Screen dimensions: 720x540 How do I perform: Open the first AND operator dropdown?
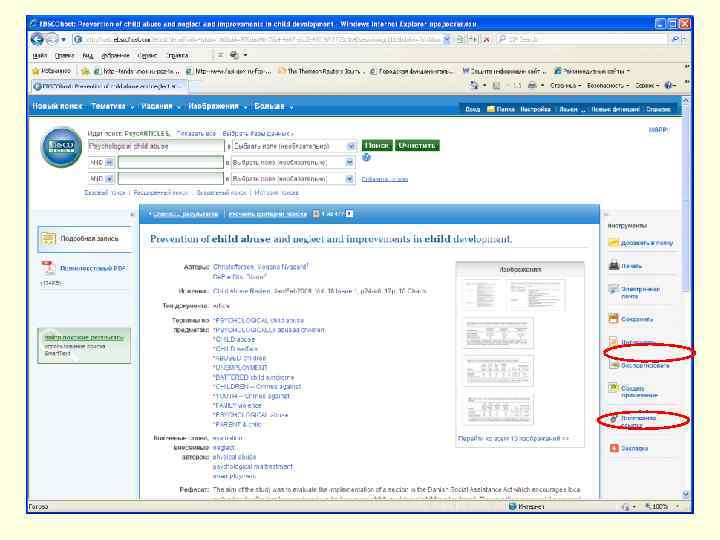pyautogui.click(x=109, y=163)
